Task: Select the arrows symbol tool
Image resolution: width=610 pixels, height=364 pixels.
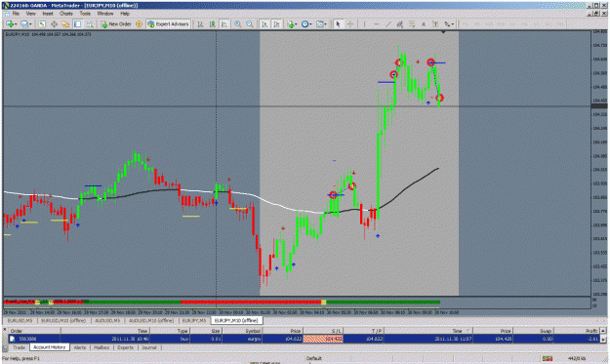Action: coord(447,24)
